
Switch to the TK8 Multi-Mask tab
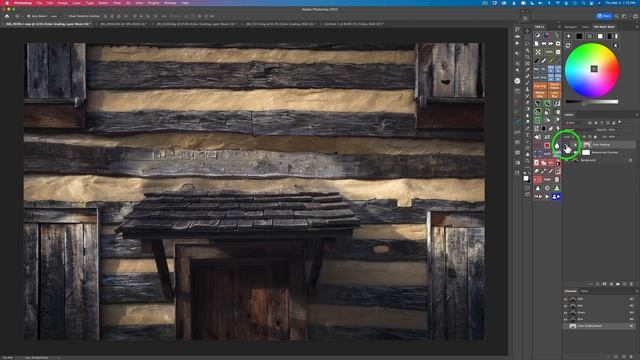pos(604,27)
